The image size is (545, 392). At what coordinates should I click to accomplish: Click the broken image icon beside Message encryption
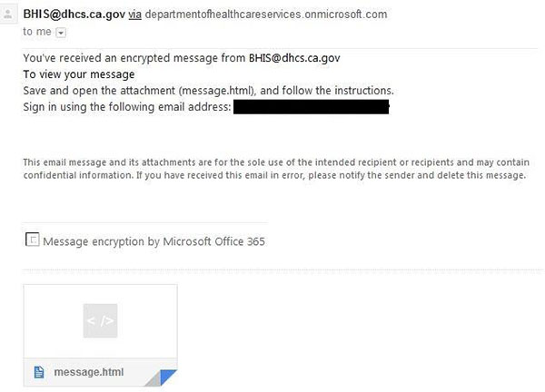coord(33,240)
